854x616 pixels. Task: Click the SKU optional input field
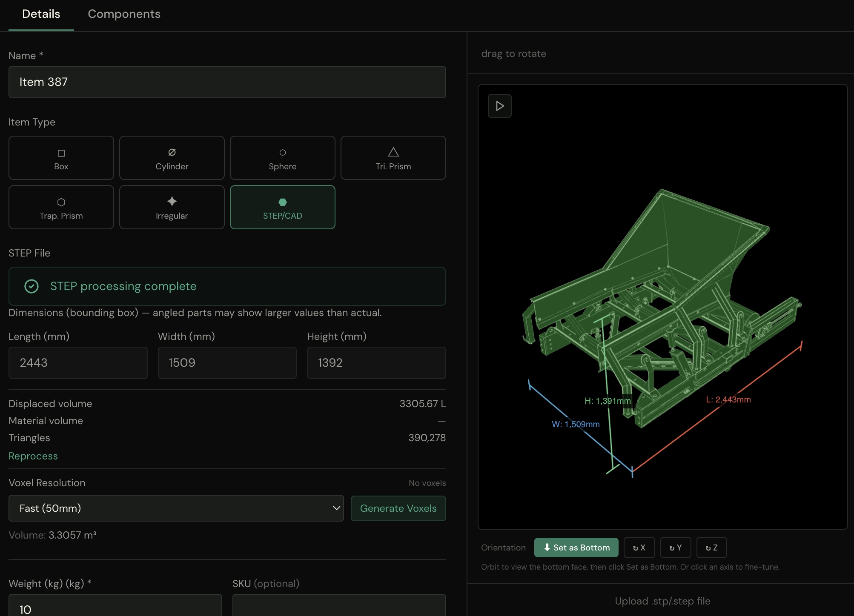tap(339, 605)
